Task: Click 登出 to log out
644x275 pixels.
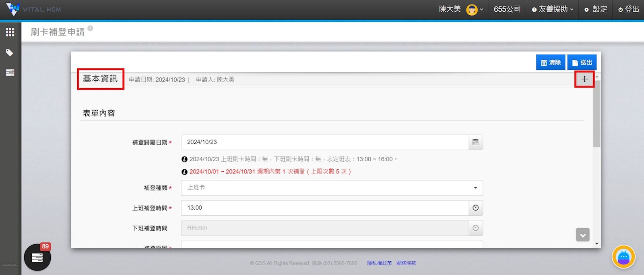Action: point(629,9)
